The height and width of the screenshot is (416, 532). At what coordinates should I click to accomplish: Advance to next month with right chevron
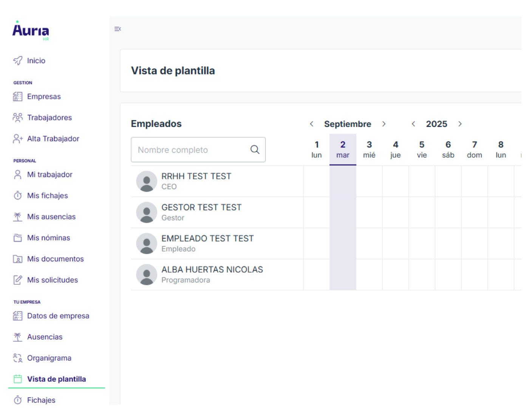(x=384, y=124)
